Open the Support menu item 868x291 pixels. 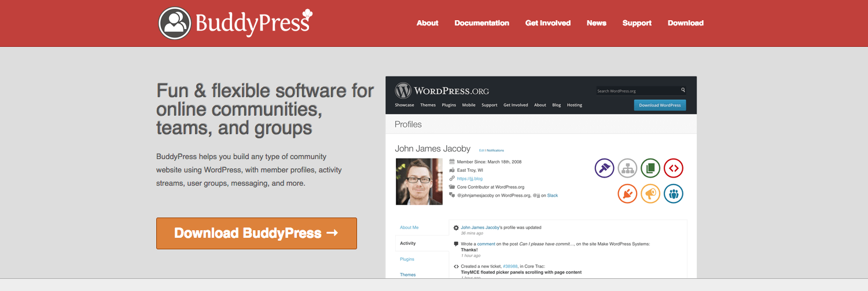(x=637, y=23)
